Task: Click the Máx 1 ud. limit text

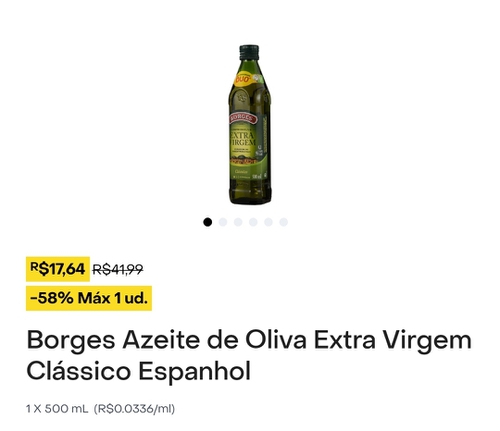Action: 112,298
